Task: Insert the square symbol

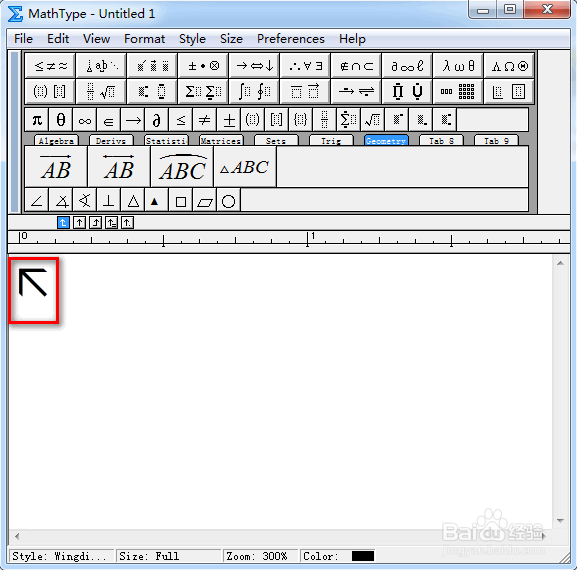Action: click(x=181, y=201)
